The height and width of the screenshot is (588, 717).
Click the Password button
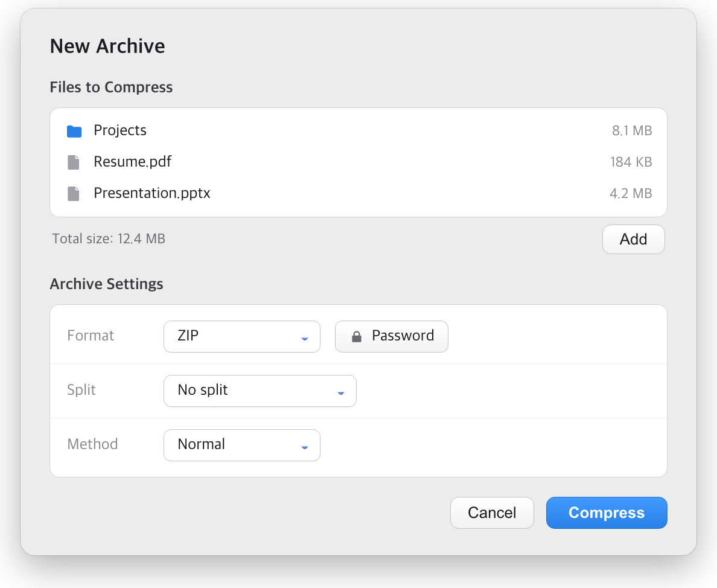392,336
